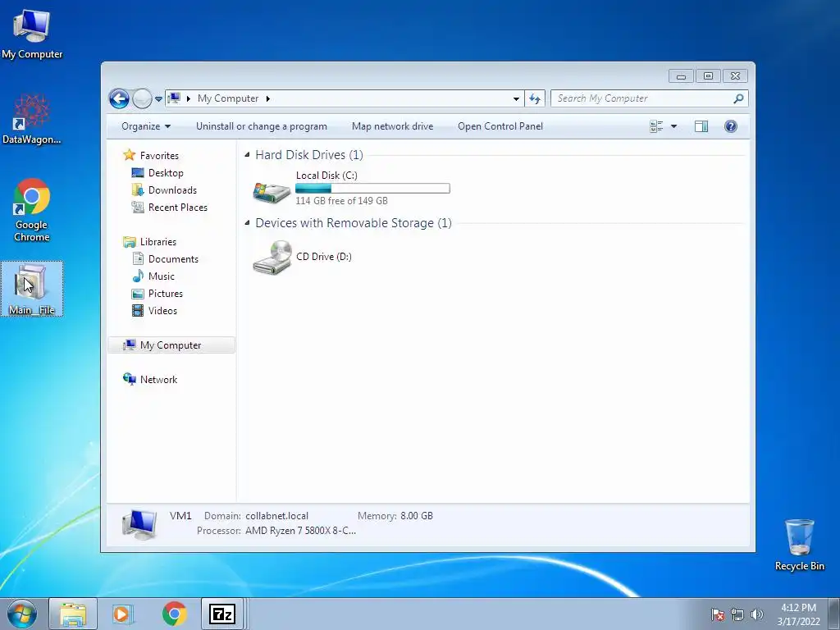The width and height of the screenshot is (840, 630).
Task: Click the Hard Disk Drives (1) header
Action: pos(309,155)
